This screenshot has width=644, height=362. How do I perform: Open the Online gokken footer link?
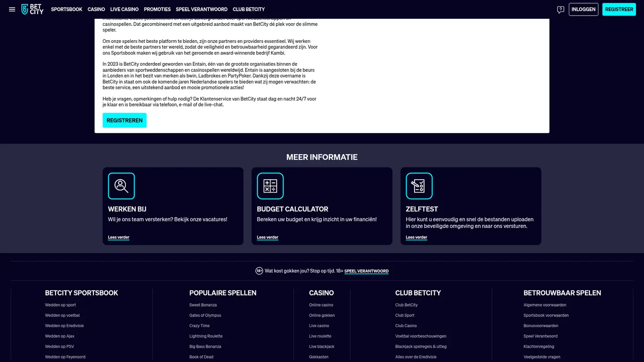pos(322,315)
